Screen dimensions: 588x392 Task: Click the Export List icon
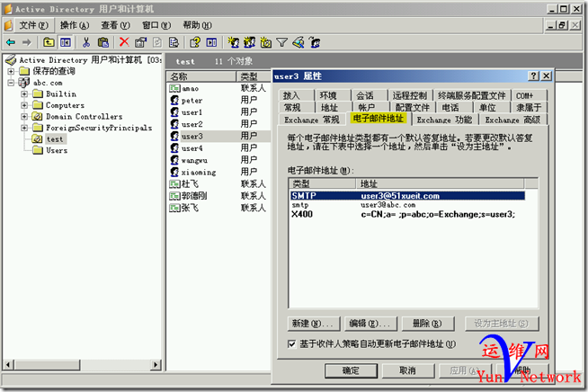(174, 43)
